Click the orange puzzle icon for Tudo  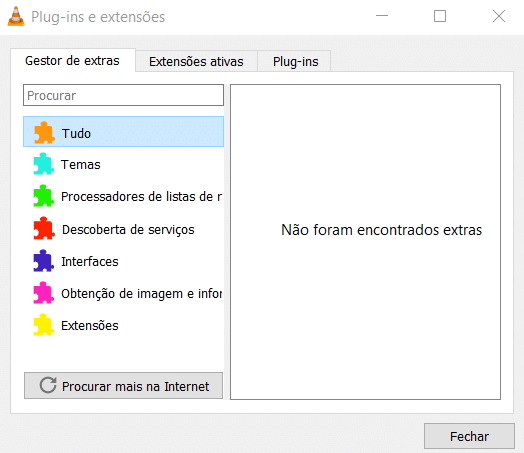coord(44,133)
